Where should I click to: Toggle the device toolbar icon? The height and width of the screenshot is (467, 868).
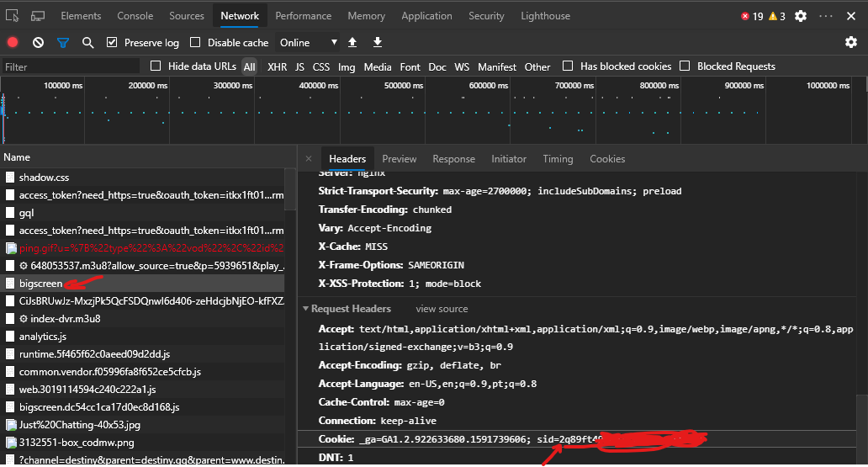coord(38,16)
